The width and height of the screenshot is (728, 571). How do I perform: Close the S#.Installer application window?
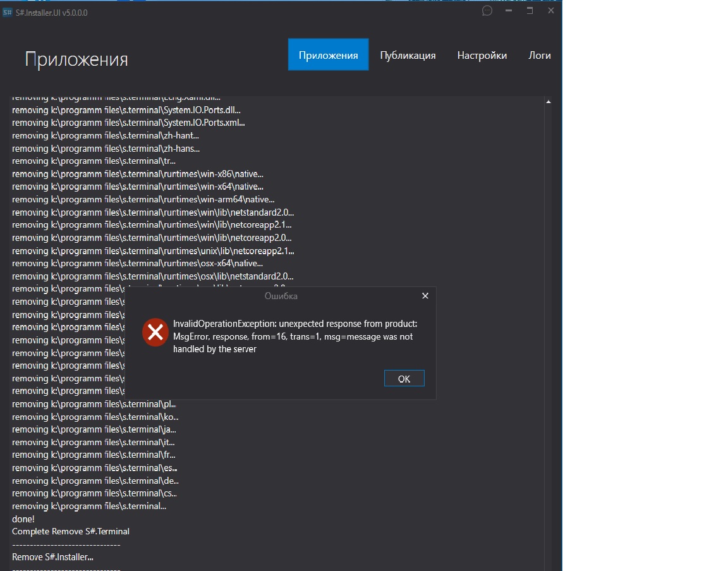click(551, 11)
